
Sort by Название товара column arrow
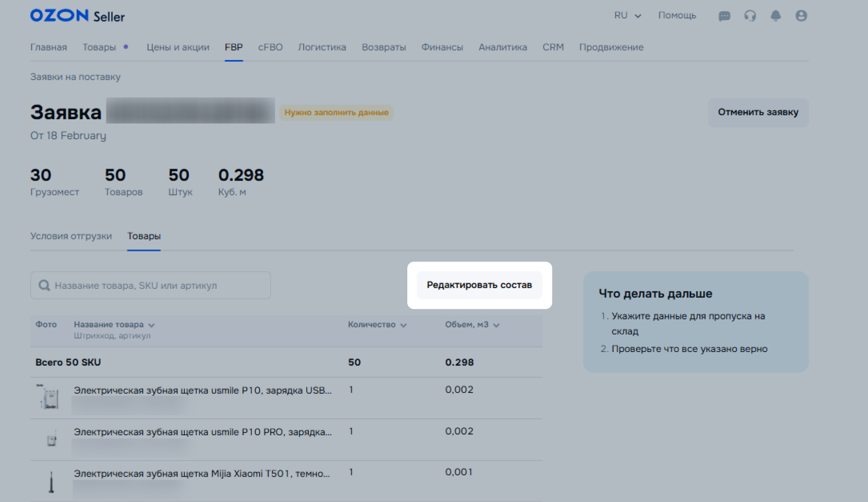click(x=151, y=325)
